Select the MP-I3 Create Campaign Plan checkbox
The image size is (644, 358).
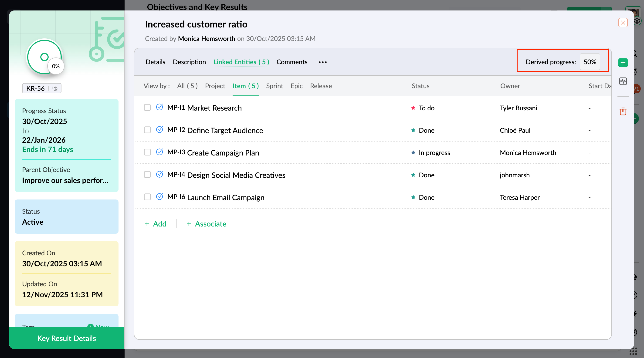tap(147, 152)
